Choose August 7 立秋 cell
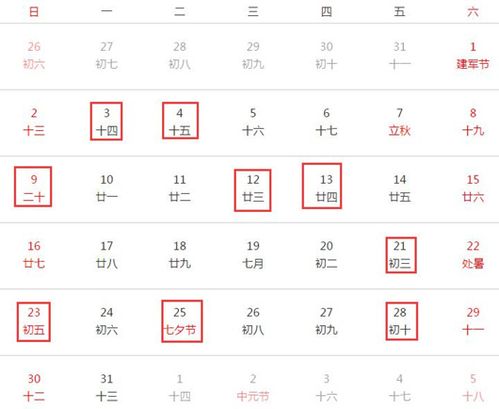The height and width of the screenshot is (409, 499). (399, 122)
